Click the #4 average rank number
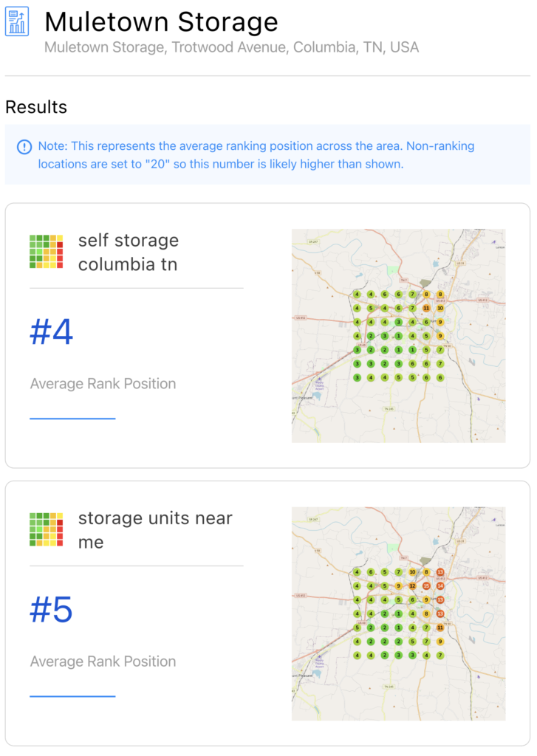This screenshot has height=756, width=537. (x=52, y=333)
